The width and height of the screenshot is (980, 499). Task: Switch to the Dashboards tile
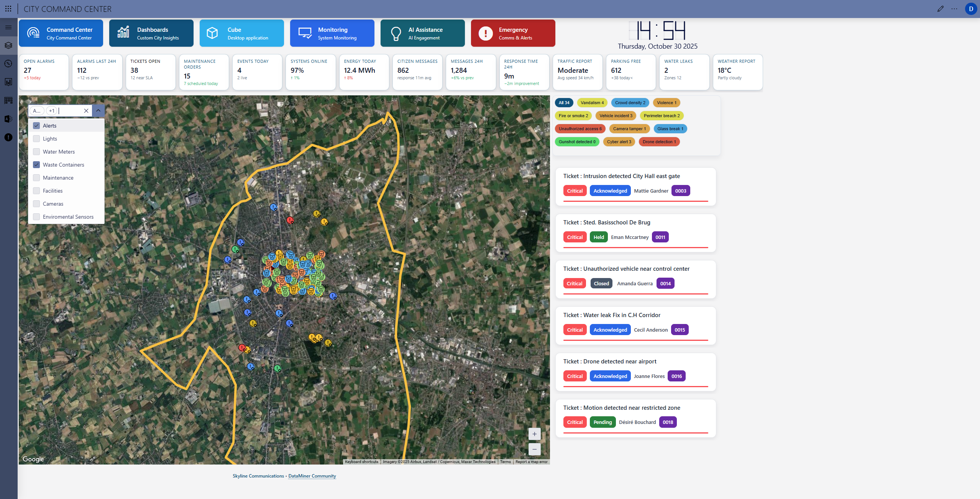click(151, 33)
